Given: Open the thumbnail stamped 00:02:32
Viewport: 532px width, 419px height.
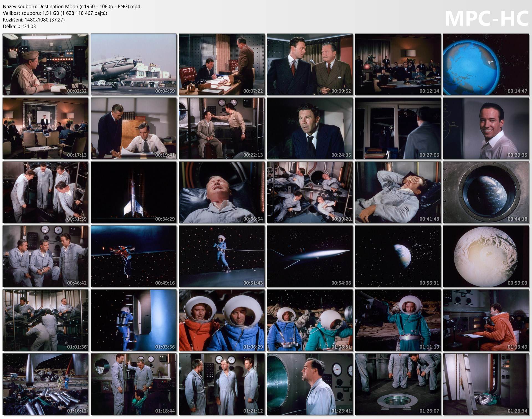Looking at the screenshot, I should tap(46, 65).
